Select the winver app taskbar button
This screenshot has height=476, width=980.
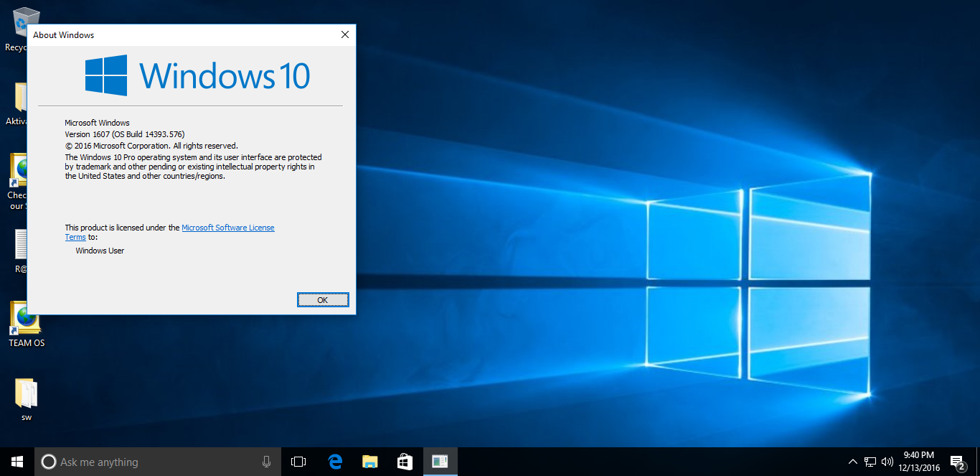tap(440, 462)
